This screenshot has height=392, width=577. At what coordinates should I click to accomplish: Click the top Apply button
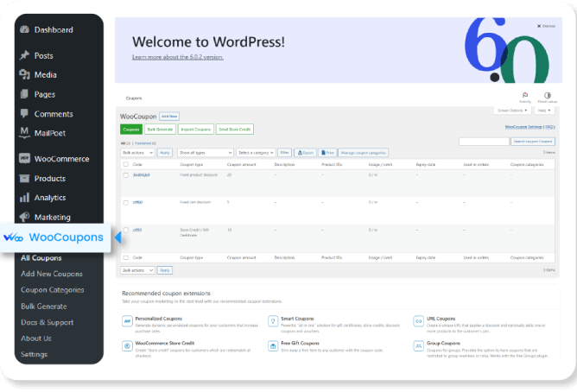(164, 153)
